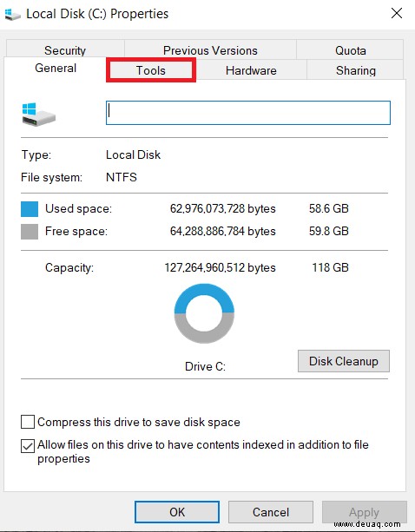The height and width of the screenshot is (532, 415).
Task: Open the Sharing tab
Action: 355,70
